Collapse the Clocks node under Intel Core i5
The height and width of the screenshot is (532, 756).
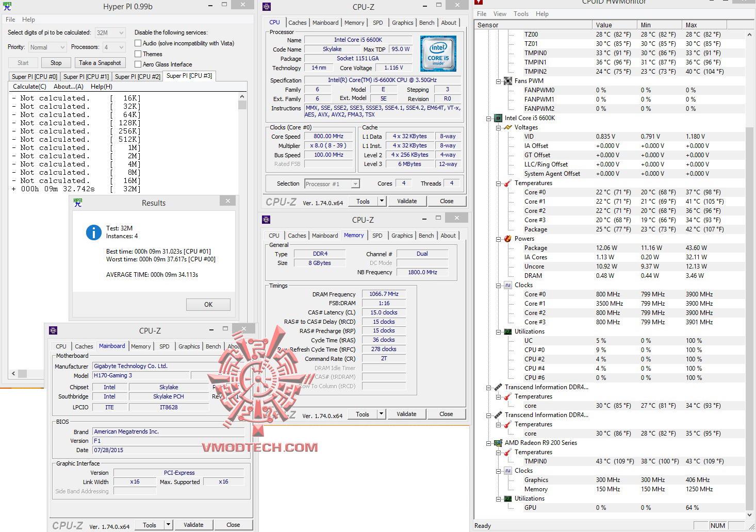click(498, 285)
